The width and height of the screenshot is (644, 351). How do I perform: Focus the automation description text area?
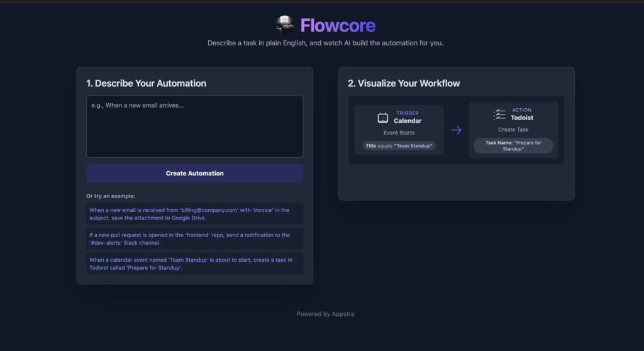[195, 126]
